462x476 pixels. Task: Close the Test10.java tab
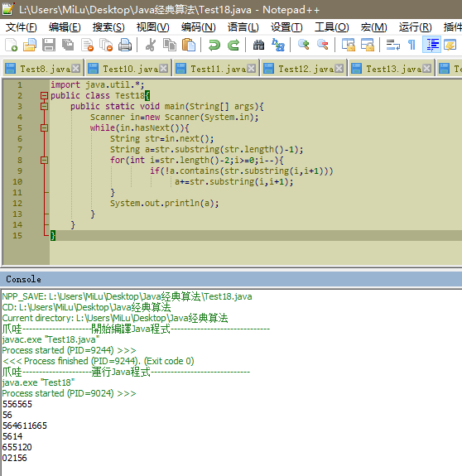(x=164, y=69)
